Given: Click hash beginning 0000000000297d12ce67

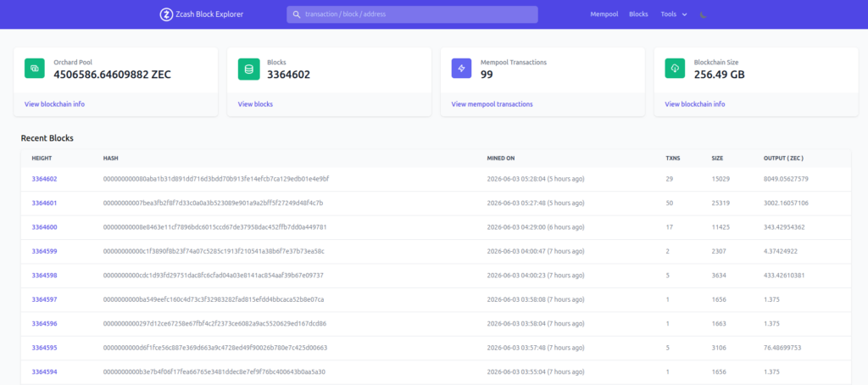Looking at the screenshot, I should [x=214, y=323].
